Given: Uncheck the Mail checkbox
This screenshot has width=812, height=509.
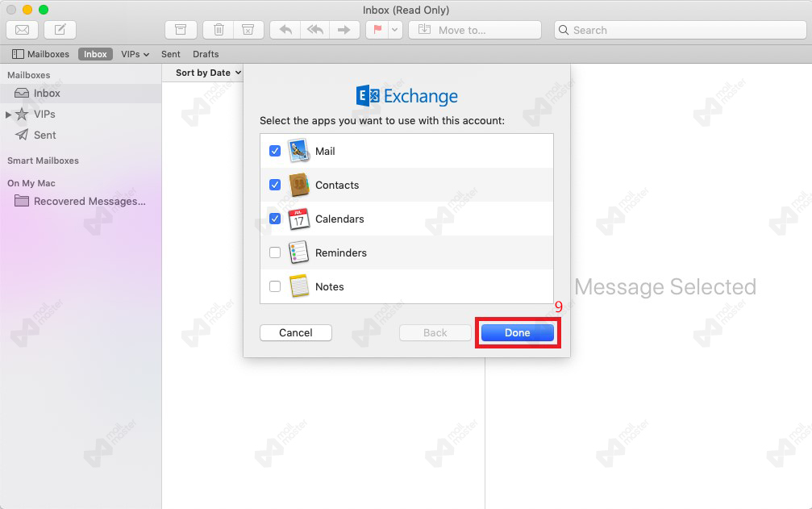Looking at the screenshot, I should 275,151.
